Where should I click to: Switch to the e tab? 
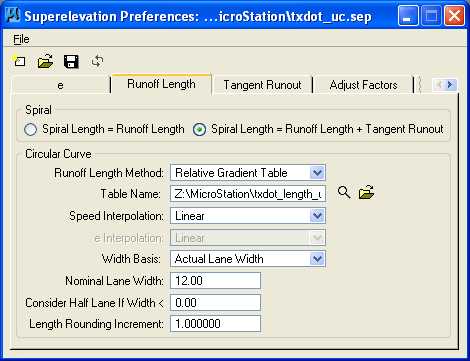[60, 85]
